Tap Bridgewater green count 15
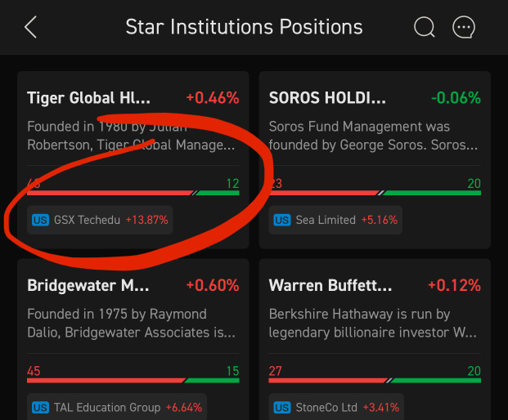Screen dimensions: 508x420 [232, 371]
